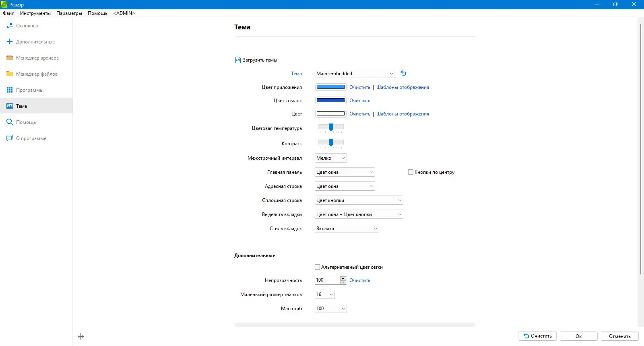644x346 pixels.
Task: Open the Помощь menu in the menu bar
Action: (97, 13)
